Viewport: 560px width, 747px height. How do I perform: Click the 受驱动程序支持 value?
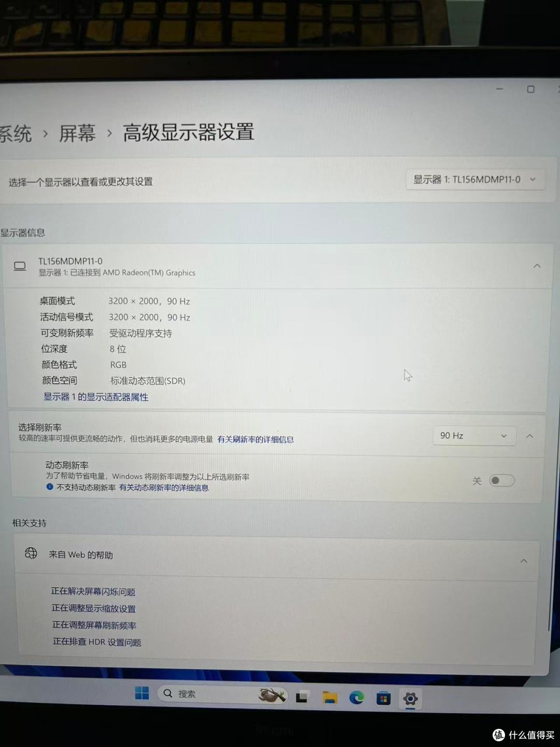(x=141, y=334)
